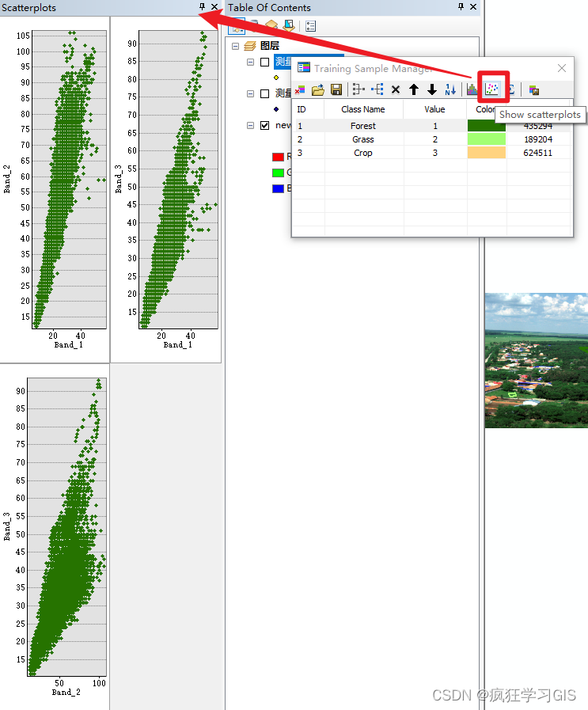The image size is (588, 710).
Task: Click the Forest class color swatch
Action: point(487,125)
